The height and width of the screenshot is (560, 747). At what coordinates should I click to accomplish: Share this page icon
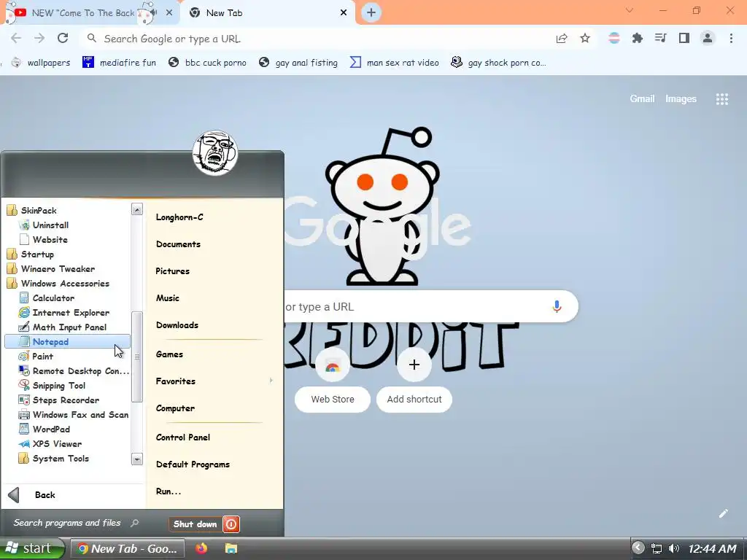click(x=562, y=39)
